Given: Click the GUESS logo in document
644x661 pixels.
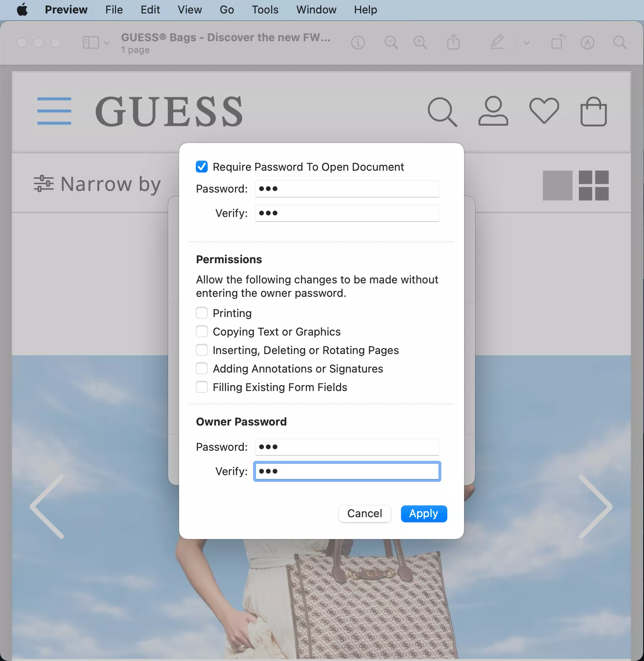Looking at the screenshot, I should pyautogui.click(x=169, y=111).
